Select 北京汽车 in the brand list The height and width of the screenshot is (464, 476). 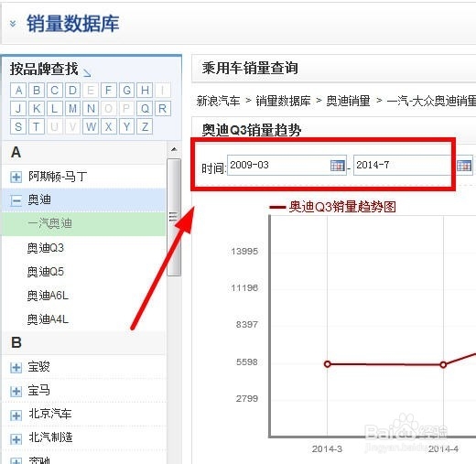coord(50,415)
